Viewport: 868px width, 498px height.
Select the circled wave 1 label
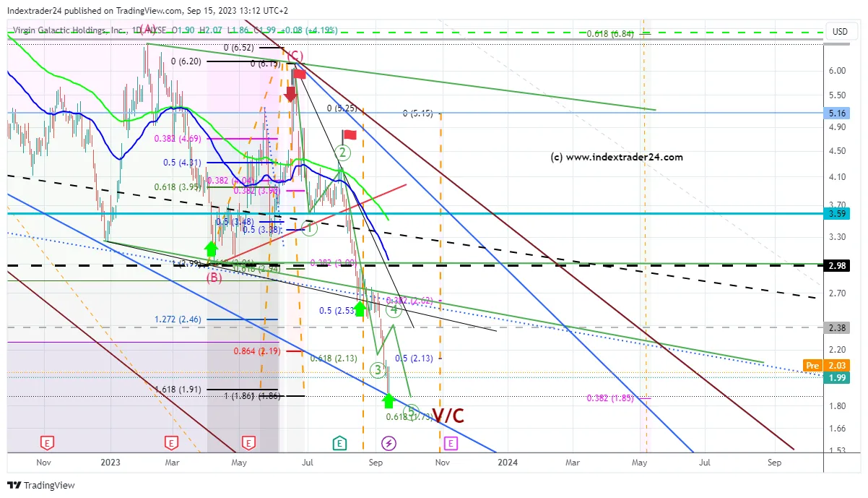(x=309, y=228)
